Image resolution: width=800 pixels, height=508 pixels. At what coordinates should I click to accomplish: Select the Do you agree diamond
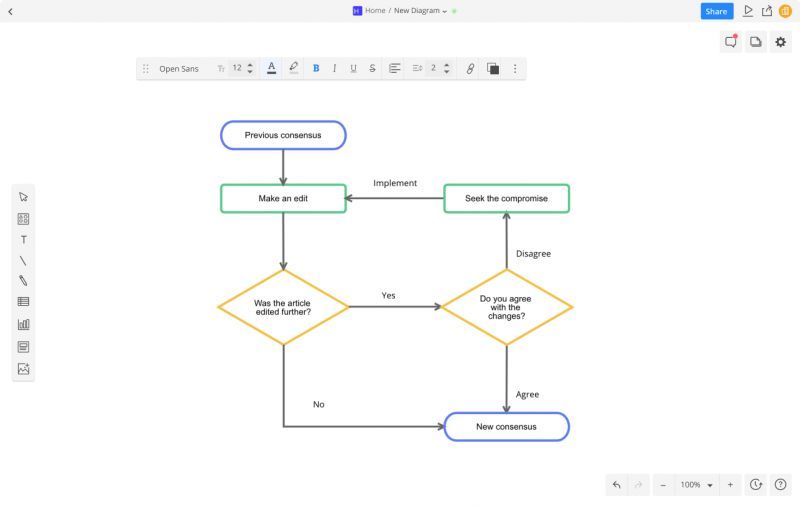[507, 307]
